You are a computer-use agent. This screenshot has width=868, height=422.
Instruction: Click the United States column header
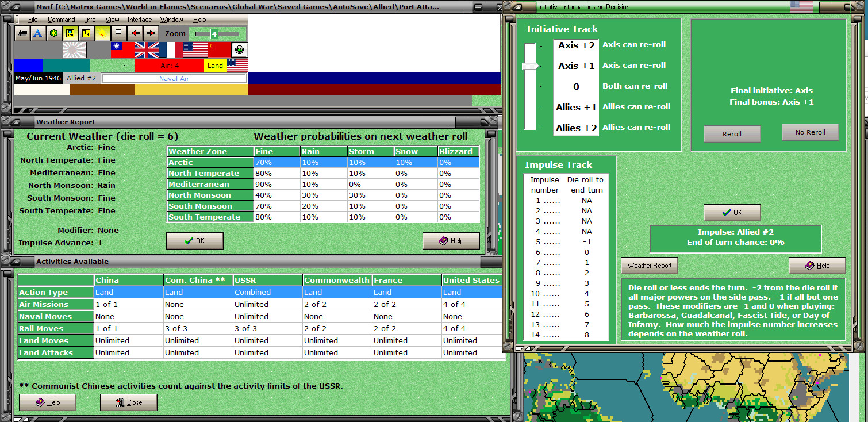(x=472, y=281)
